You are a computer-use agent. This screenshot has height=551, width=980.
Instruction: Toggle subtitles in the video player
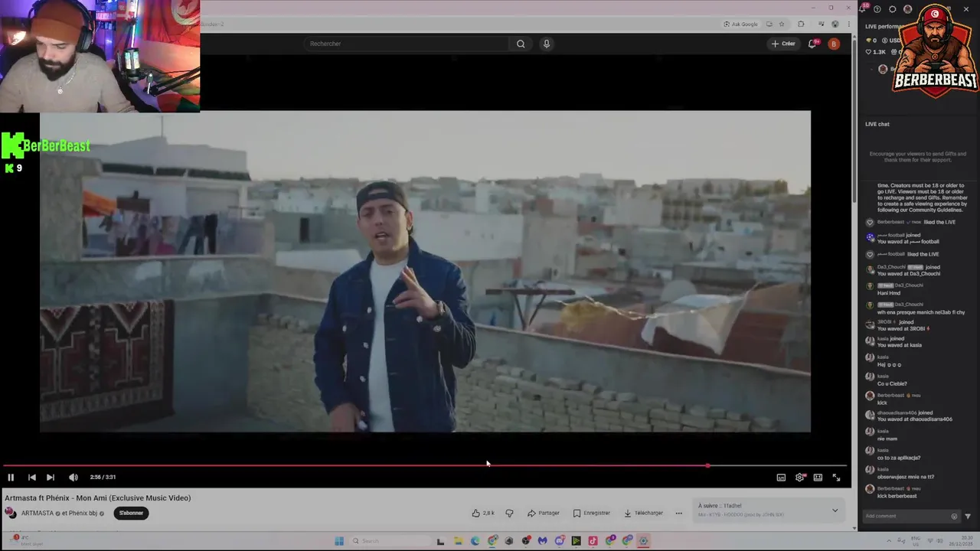(x=781, y=478)
